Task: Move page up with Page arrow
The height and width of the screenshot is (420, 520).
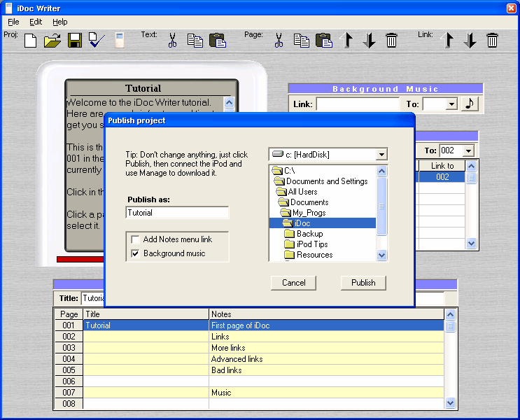Action: click(347, 41)
